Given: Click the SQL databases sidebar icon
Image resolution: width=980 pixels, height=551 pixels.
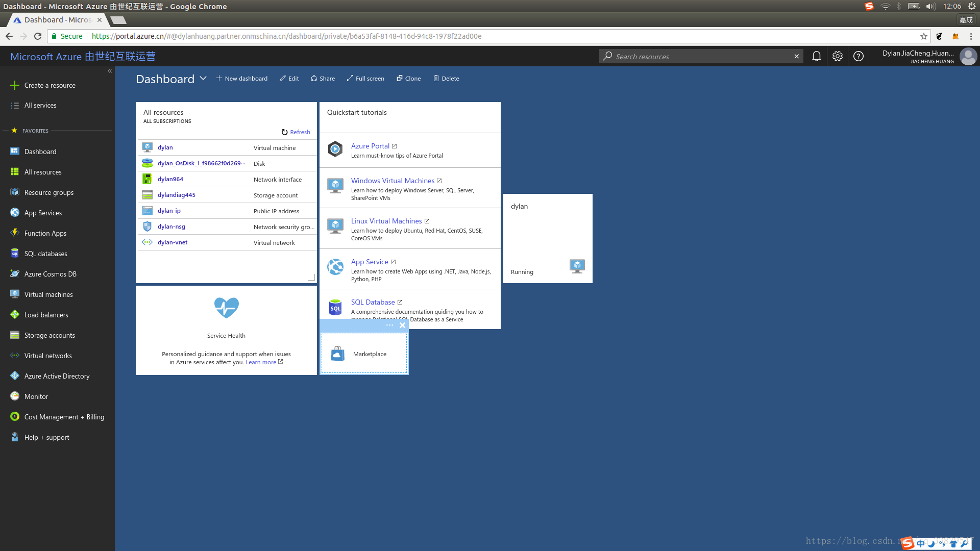Looking at the screenshot, I should click(15, 253).
